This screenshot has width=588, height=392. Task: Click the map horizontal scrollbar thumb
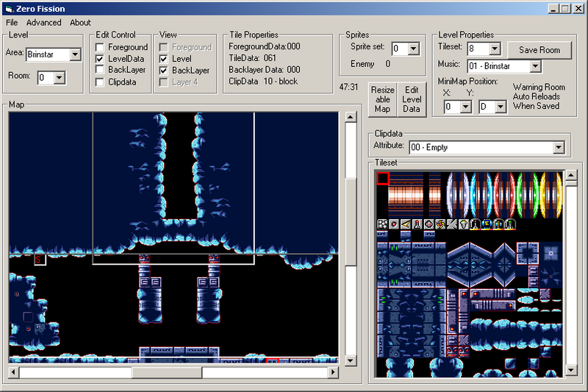[x=167, y=372]
